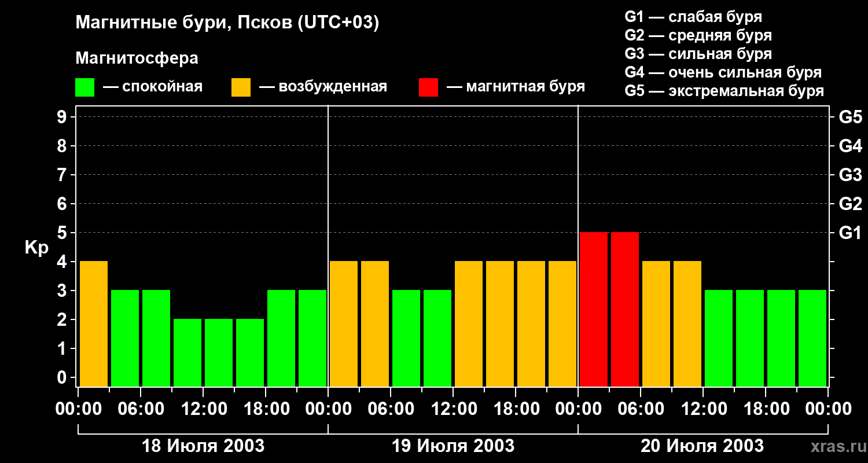
Task: Click the 12:00 time label for 19 July
Action: click(453, 409)
